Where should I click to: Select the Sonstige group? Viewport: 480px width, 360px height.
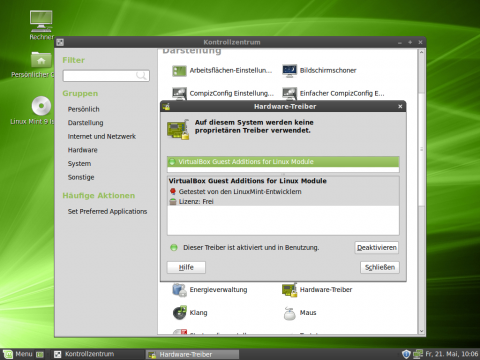click(x=81, y=177)
